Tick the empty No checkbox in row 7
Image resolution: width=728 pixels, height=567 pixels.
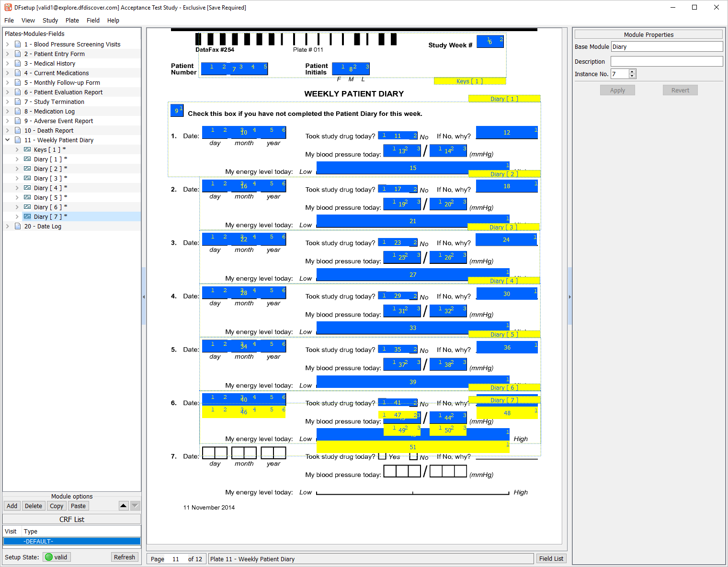pos(413,456)
